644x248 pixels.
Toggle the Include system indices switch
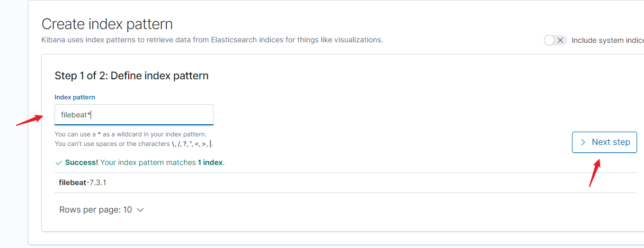(x=556, y=40)
